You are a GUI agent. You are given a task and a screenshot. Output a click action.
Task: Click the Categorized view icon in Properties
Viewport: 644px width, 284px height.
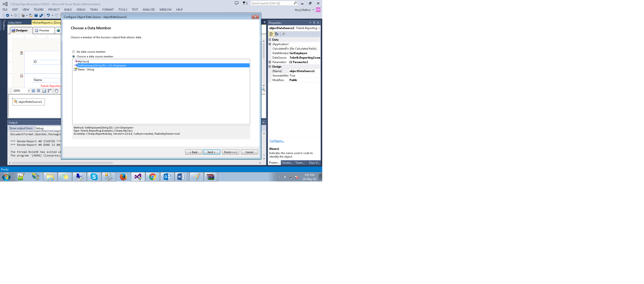[x=271, y=34]
